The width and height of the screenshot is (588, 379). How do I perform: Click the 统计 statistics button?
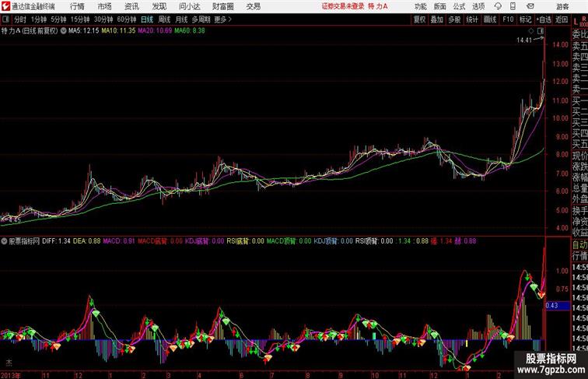(x=472, y=19)
